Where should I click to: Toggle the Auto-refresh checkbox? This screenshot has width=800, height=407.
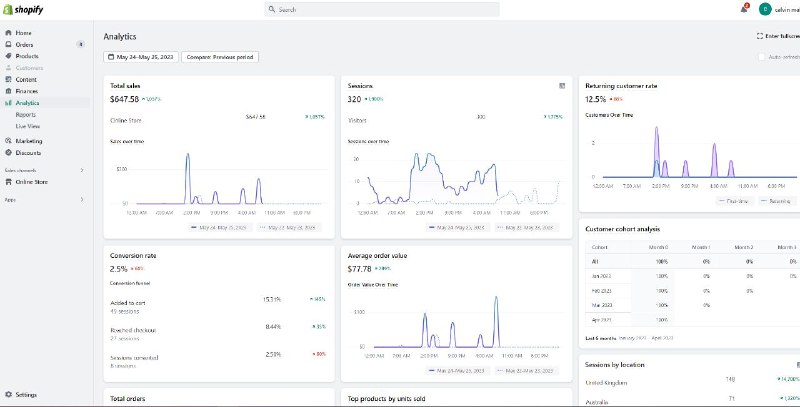pos(762,57)
